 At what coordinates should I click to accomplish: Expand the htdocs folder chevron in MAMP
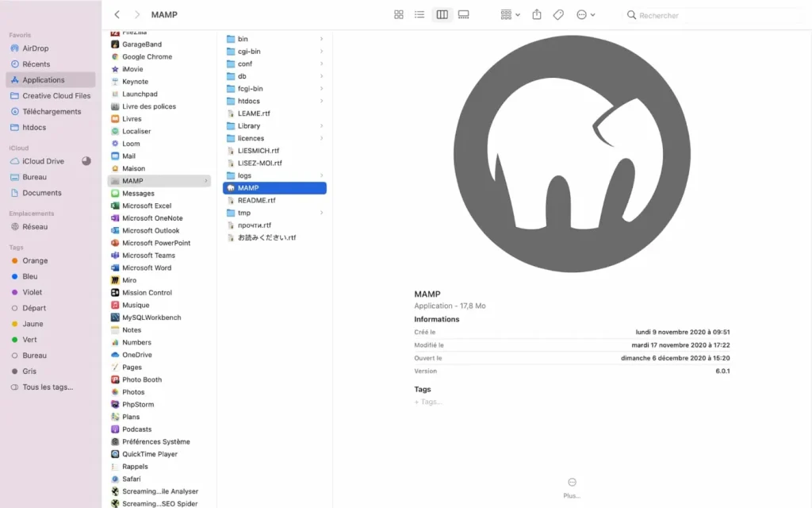(321, 101)
